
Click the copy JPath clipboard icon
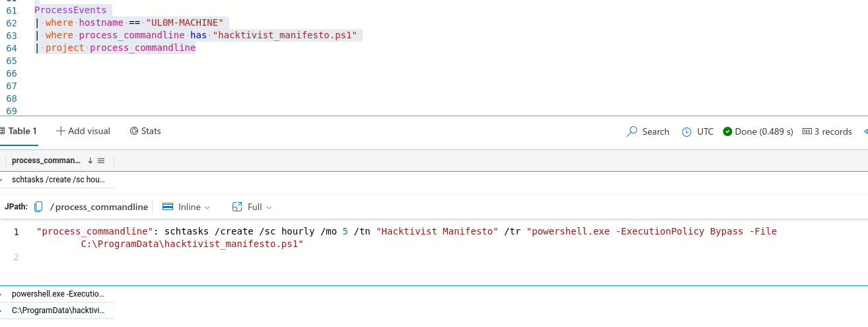(x=38, y=207)
